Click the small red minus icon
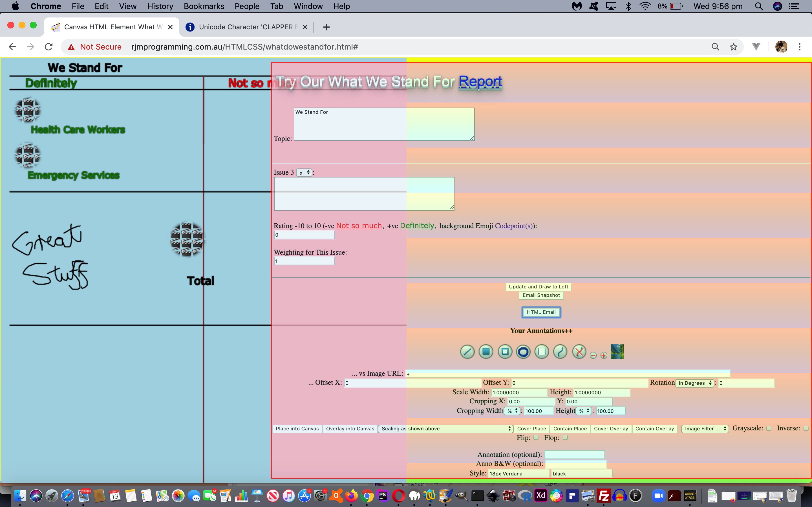Viewport: 812px width, 507px height. point(593,355)
